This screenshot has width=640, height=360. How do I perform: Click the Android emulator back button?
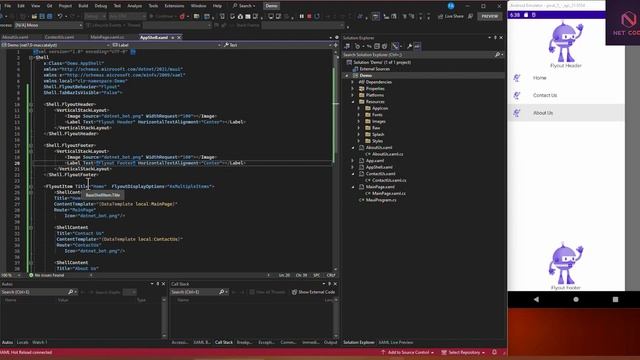click(x=536, y=299)
